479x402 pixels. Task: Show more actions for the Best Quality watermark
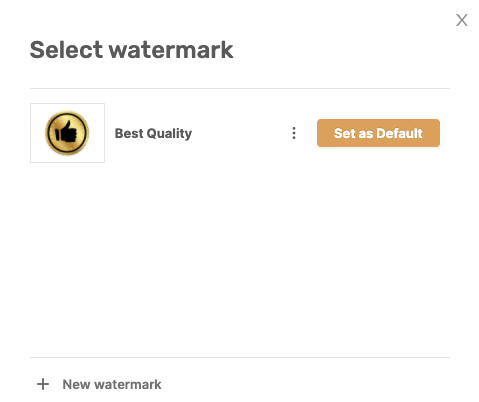pos(294,133)
